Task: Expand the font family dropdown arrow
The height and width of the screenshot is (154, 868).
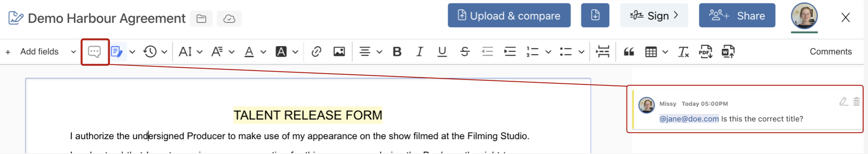Action: [231, 52]
